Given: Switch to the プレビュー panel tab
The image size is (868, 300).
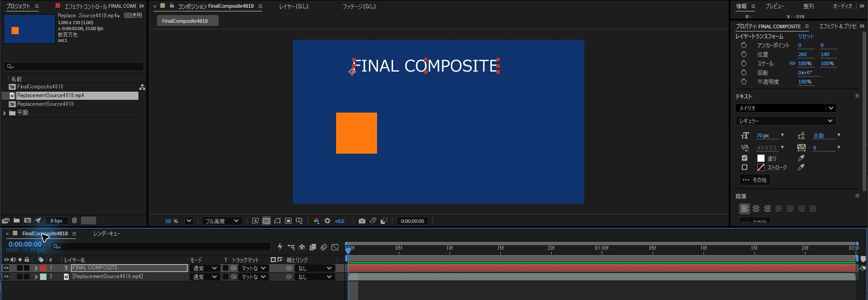Looking at the screenshot, I should point(775,6).
